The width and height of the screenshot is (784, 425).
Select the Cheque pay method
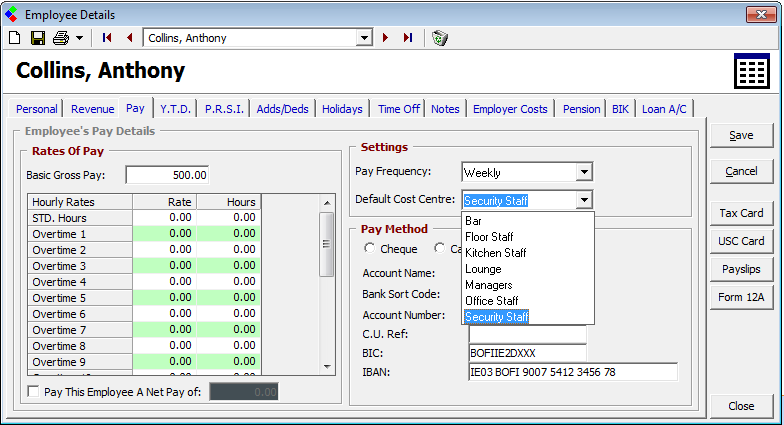point(370,249)
